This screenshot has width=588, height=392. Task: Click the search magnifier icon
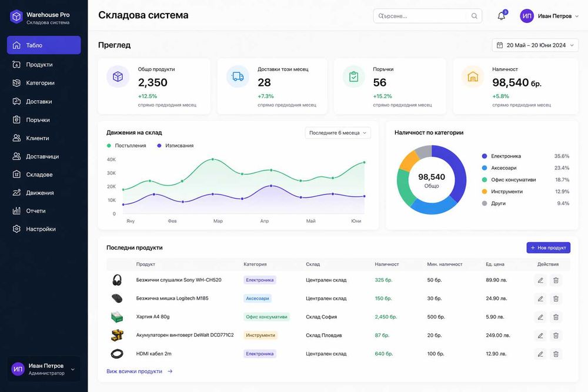coord(474,16)
